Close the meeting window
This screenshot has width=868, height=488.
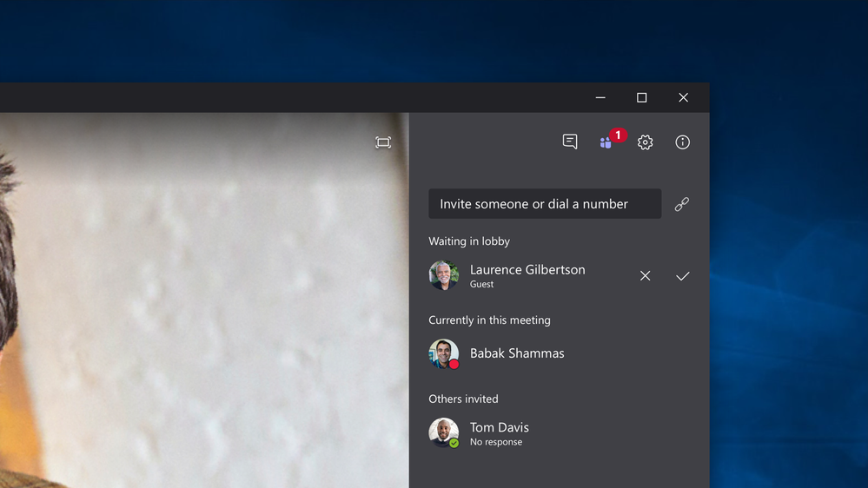pyautogui.click(x=684, y=97)
